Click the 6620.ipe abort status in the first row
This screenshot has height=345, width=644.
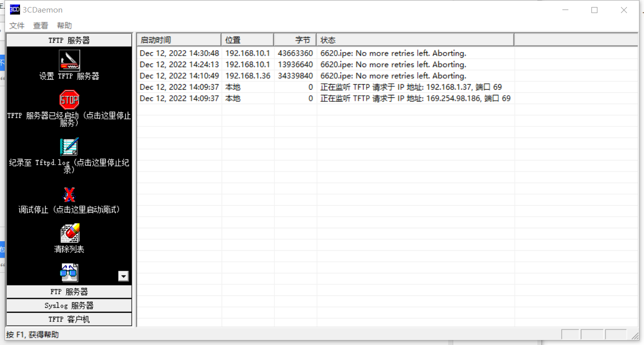tap(393, 53)
